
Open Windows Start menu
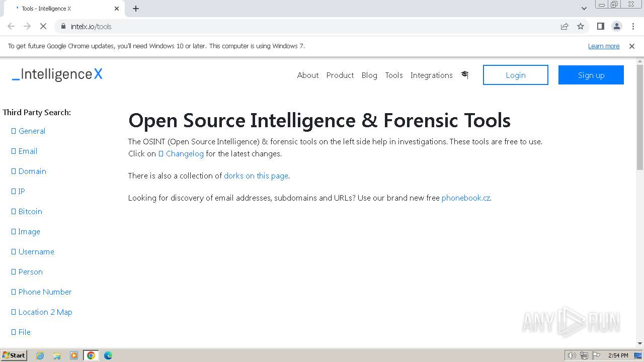tap(14, 355)
